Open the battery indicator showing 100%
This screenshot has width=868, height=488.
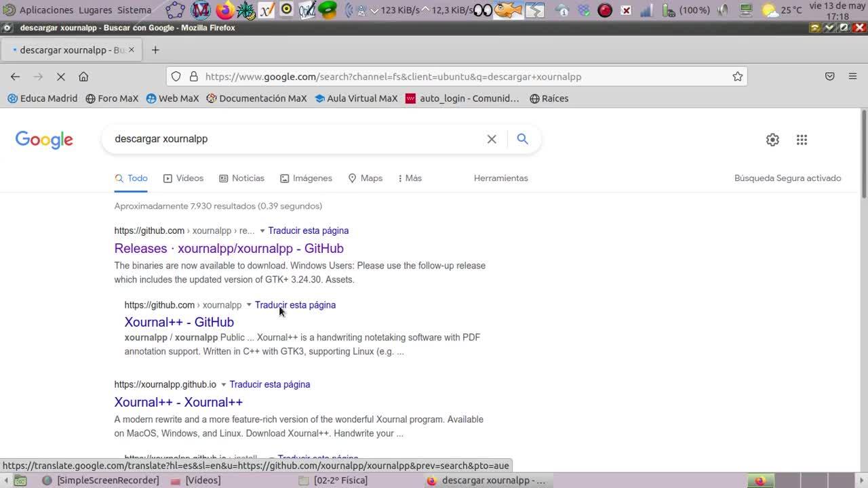[686, 10]
